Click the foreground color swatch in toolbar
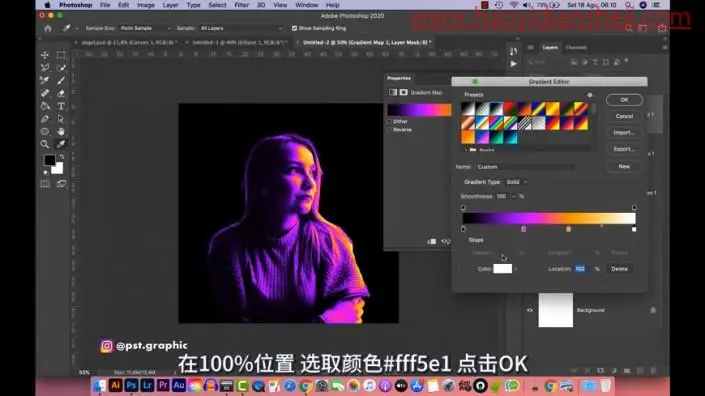This screenshot has height=396, width=705. (49, 160)
